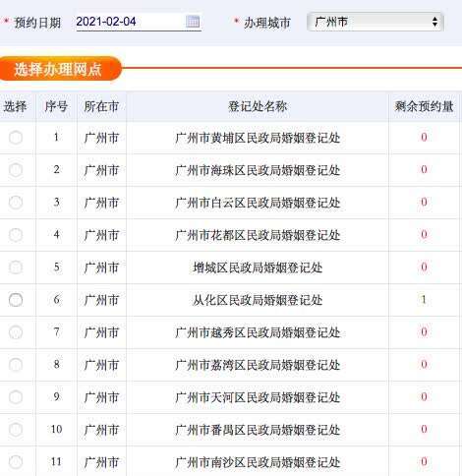Click remaining quota 0 in 黄埔区 row
The height and width of the screenshot is (476, 462).
[424, 137]
